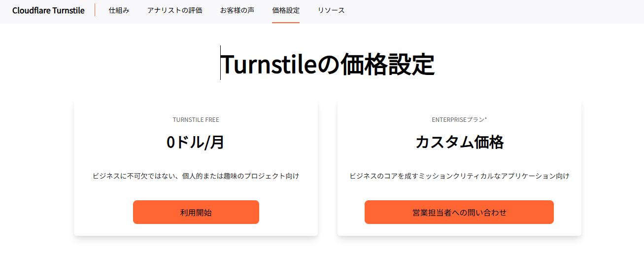Select the 0ドル/月 price text
The image size is (644, 258).
pyautogui.click(x=196, y=142)
